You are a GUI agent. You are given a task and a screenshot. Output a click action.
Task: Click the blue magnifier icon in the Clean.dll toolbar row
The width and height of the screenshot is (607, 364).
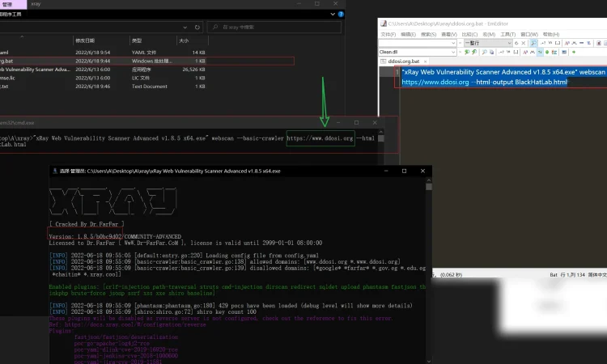pos(484,52)
